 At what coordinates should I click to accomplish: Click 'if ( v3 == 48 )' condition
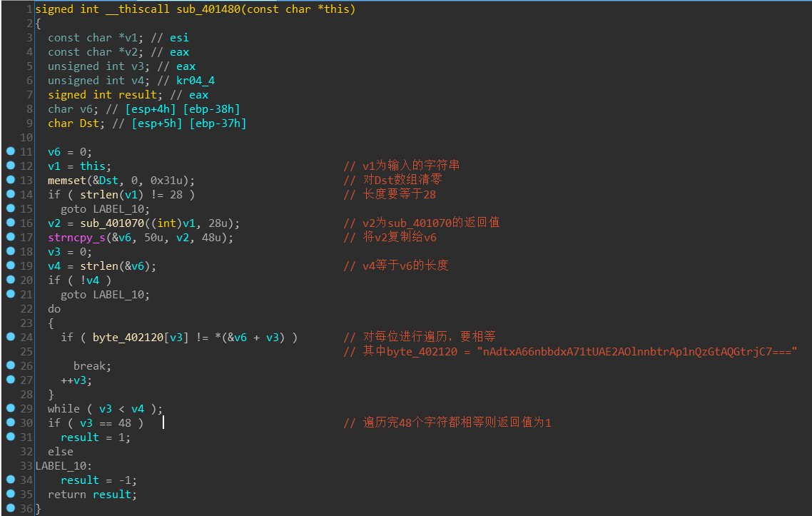pos(96,423)
